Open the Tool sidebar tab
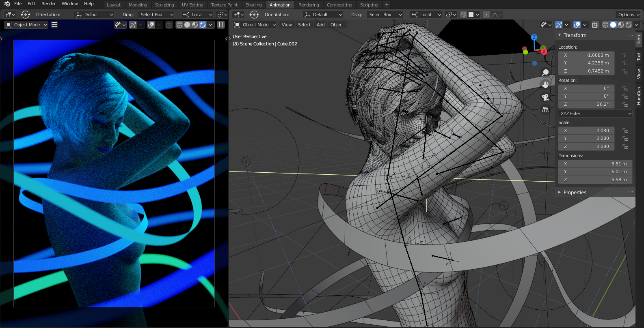The height and width of the screenshot is (328, 644). pyautogui.click(x=639, y=57)
